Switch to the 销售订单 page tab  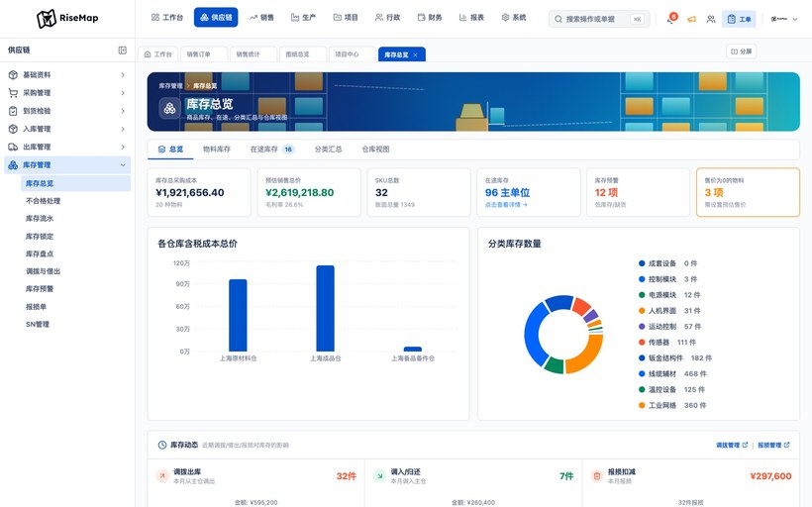point(203,54)
